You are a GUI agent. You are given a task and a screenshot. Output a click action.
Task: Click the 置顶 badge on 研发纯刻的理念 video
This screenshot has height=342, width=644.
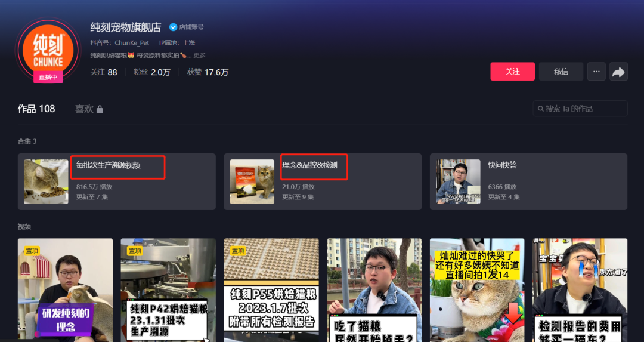click(32, 250)
